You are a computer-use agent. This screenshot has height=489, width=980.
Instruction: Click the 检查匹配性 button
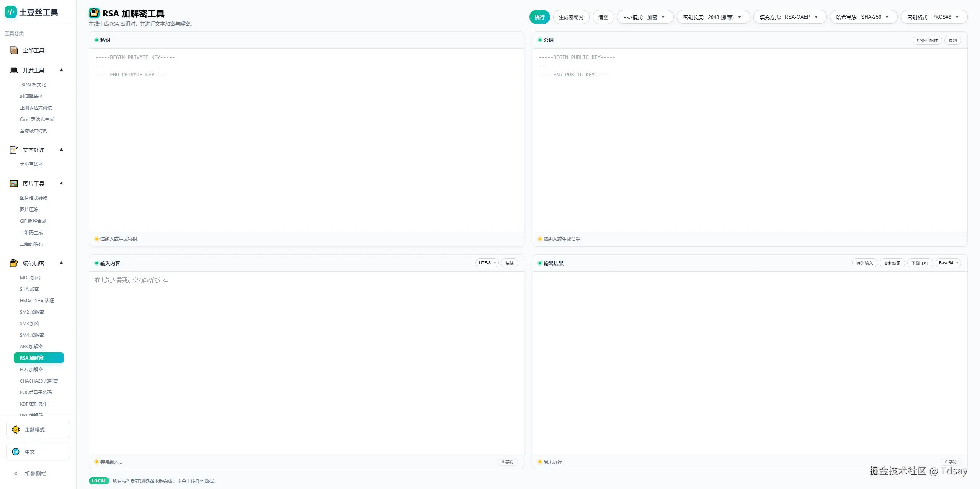[927, 41]
